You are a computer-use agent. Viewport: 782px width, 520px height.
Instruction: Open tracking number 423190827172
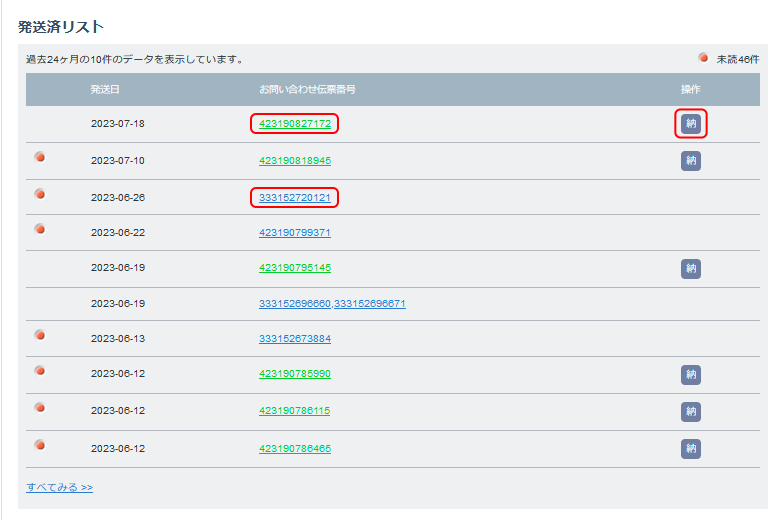pyautogui.click(x=295, y=123)
